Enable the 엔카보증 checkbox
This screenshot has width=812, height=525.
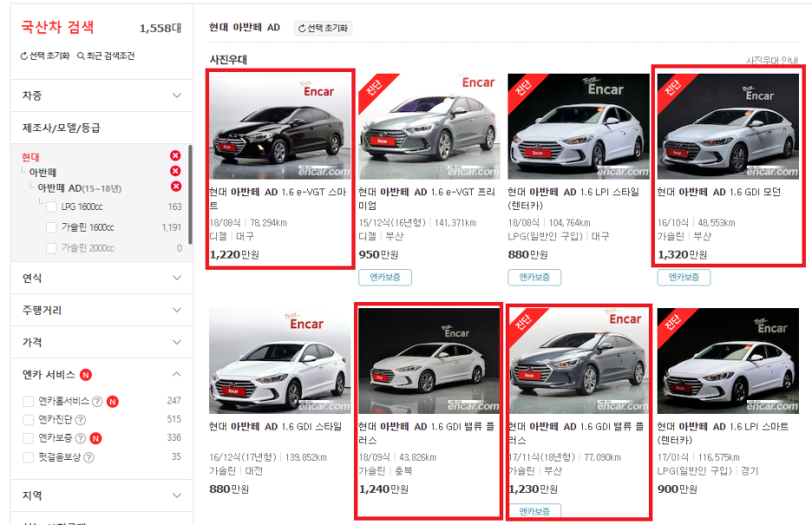pos(29,438)
